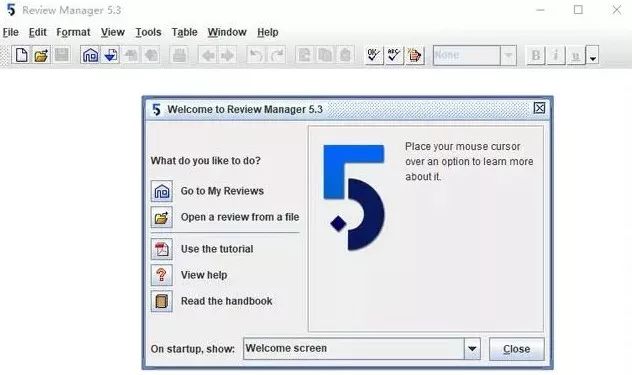Click the ABC spell check toolbar icon
The image size is (632, 375).
click(x=394, y=55)
